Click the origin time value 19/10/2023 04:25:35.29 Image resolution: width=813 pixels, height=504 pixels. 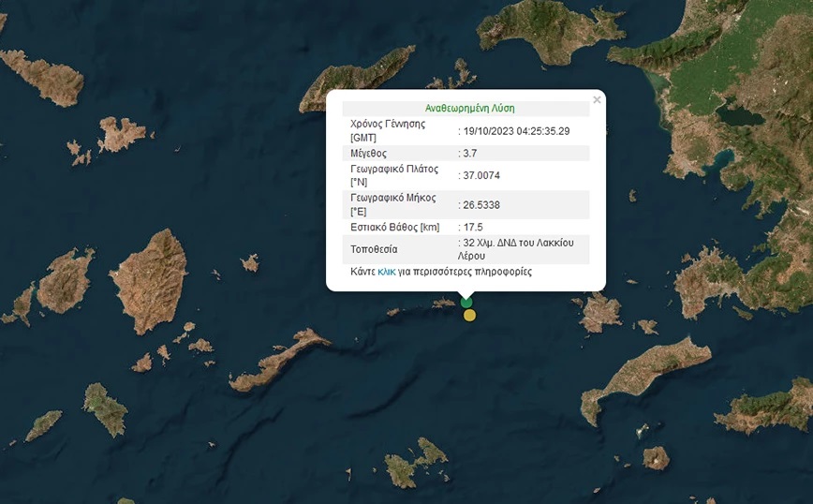pyautogui.click(x=516, y=131)
